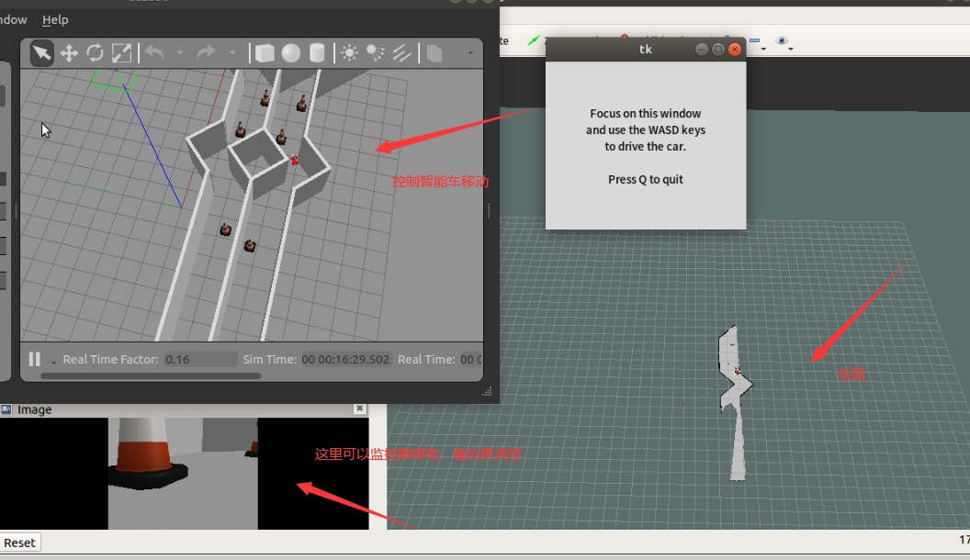The width and height of the screenshot is (970, 560).
Task: Click the tk window title bar
Action: click(x=645, y=50)
